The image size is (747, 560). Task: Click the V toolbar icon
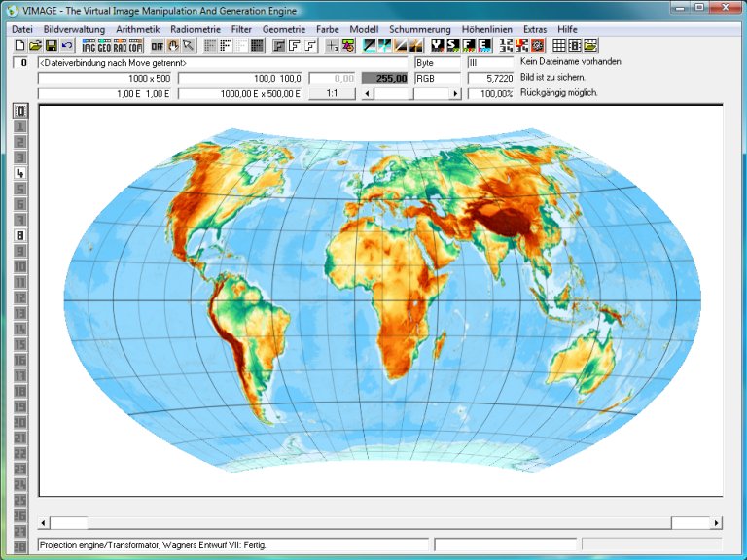pos(438,46)
